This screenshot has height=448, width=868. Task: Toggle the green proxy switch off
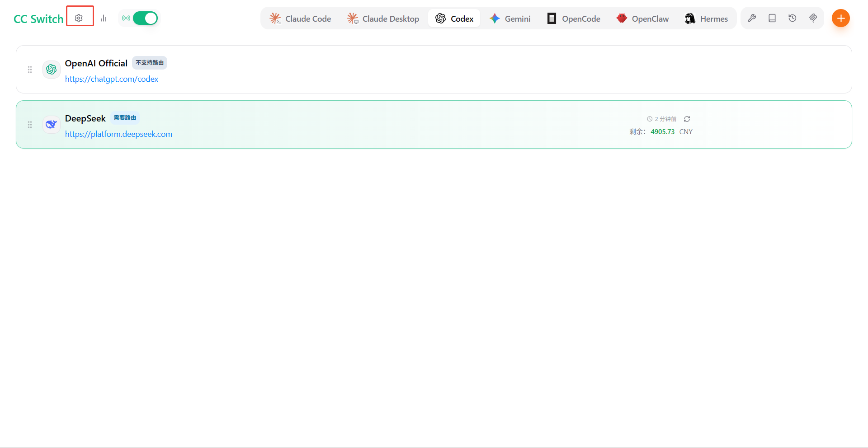tap(145, 18)
